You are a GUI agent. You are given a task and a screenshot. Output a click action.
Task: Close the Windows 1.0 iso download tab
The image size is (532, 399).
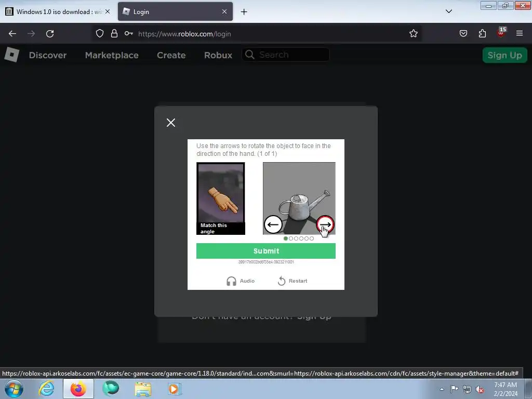108,11
